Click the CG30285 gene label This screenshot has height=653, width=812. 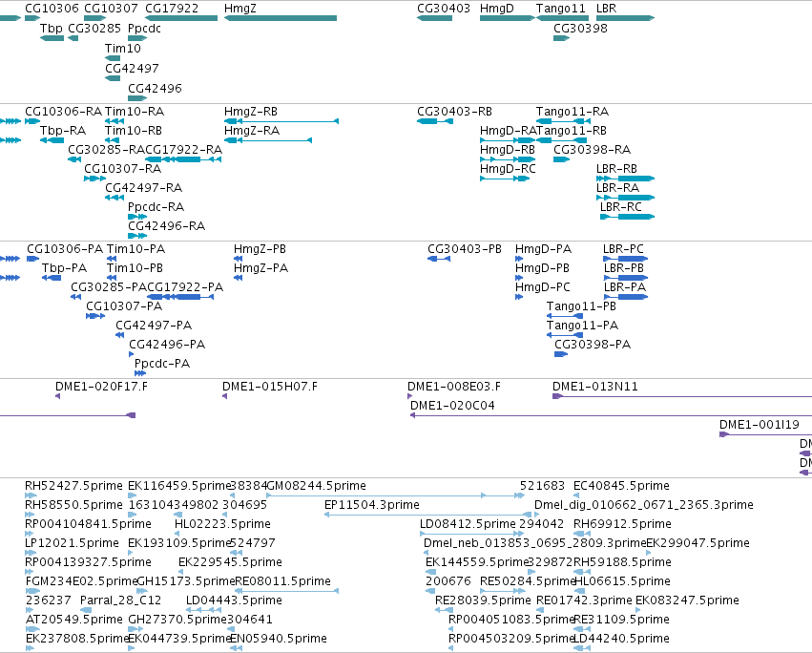94,29
